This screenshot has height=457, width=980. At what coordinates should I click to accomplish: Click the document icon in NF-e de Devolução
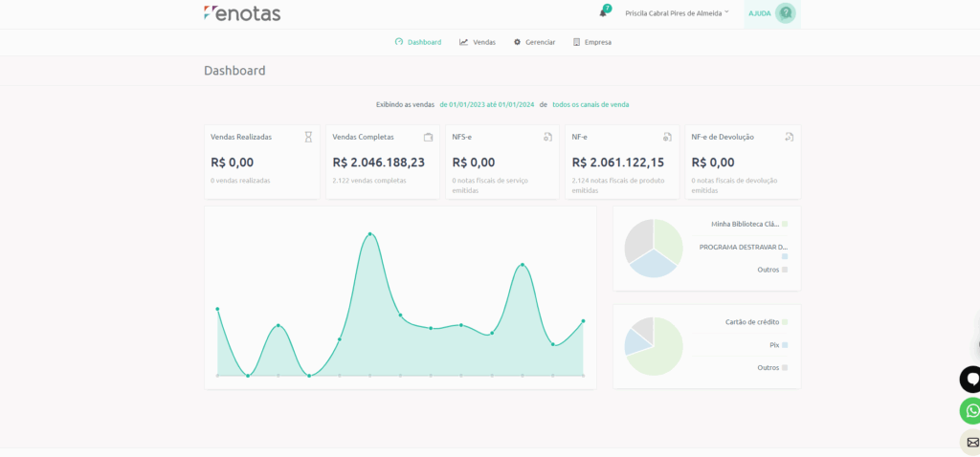point(789,137)
